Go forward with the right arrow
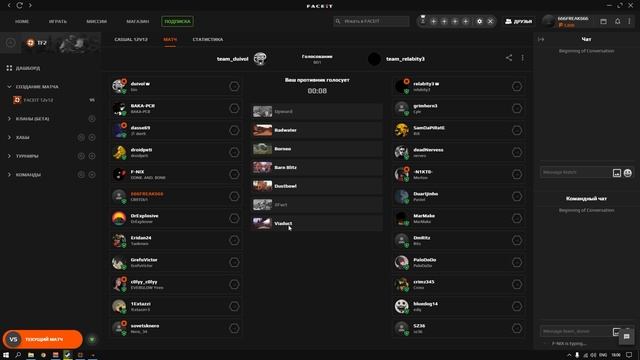Viewport: 640px width, 360px height. click(30, 5)
